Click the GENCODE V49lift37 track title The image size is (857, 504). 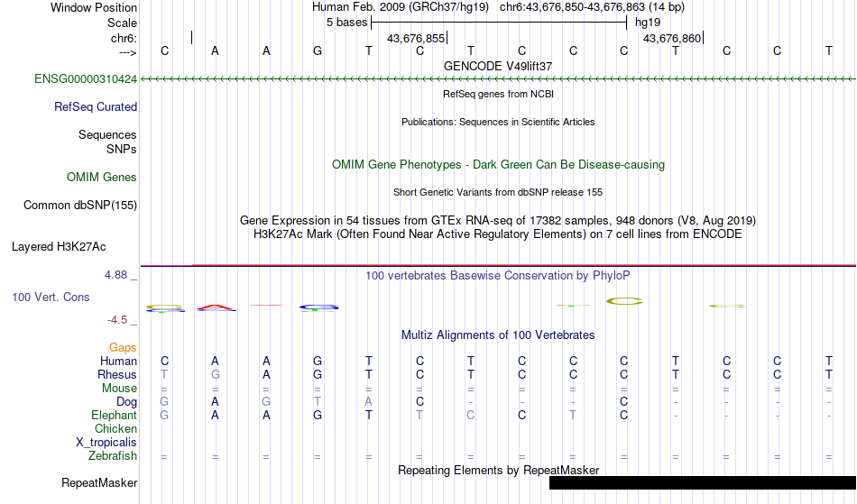click(498, 66)
